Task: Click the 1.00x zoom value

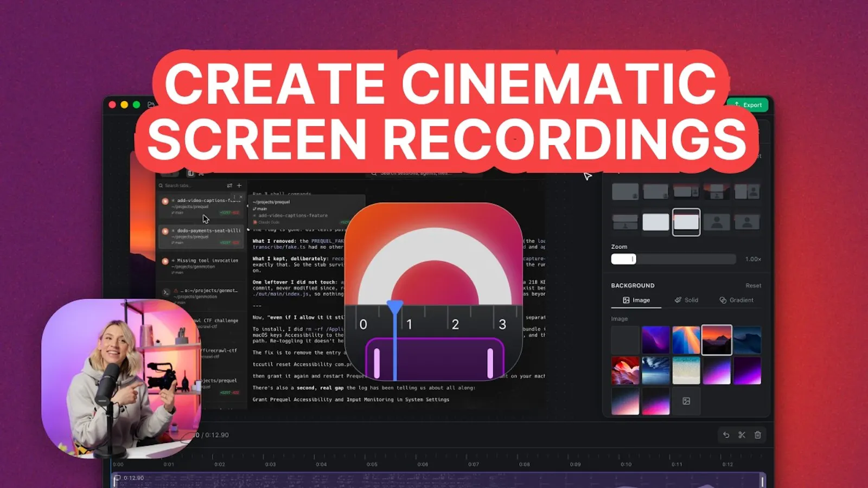Action: tap(753, 259)
